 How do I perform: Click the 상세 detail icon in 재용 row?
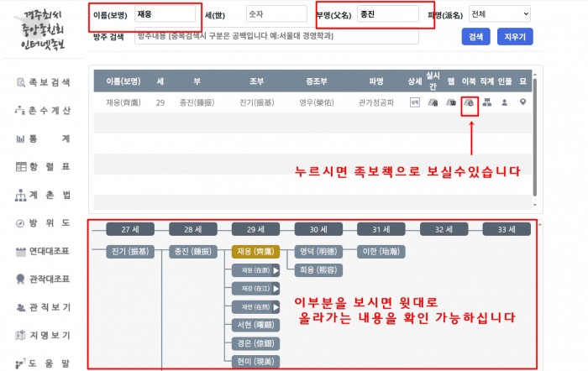414,102
